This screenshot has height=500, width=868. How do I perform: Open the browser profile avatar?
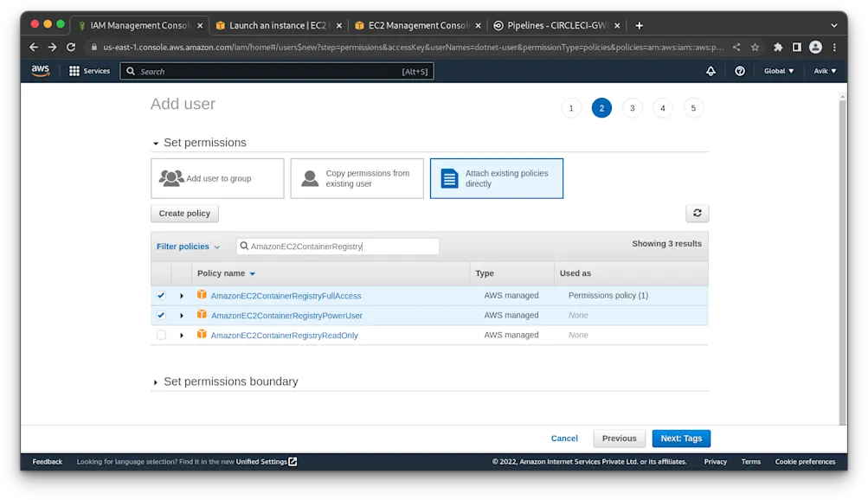(815, 47)
